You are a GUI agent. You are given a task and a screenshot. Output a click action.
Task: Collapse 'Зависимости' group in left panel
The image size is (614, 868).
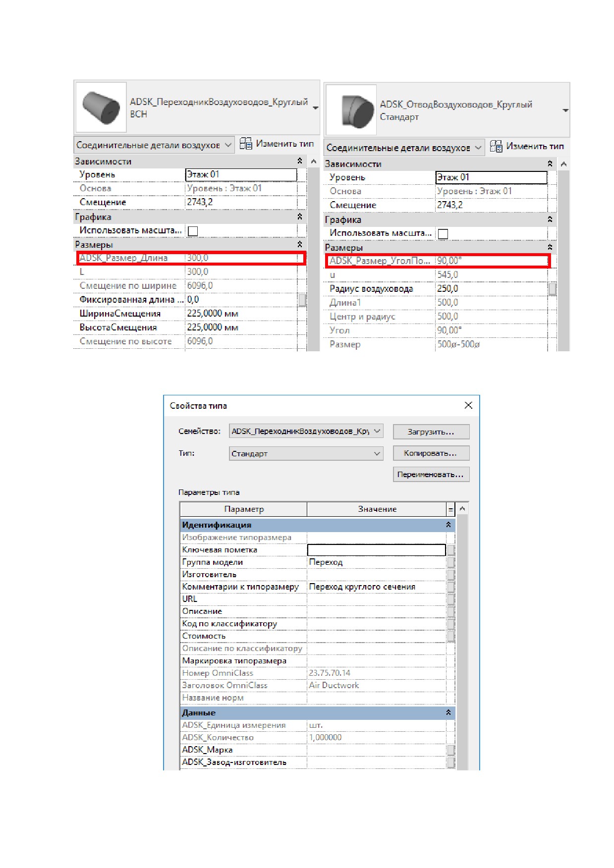[x=300, y=161]
